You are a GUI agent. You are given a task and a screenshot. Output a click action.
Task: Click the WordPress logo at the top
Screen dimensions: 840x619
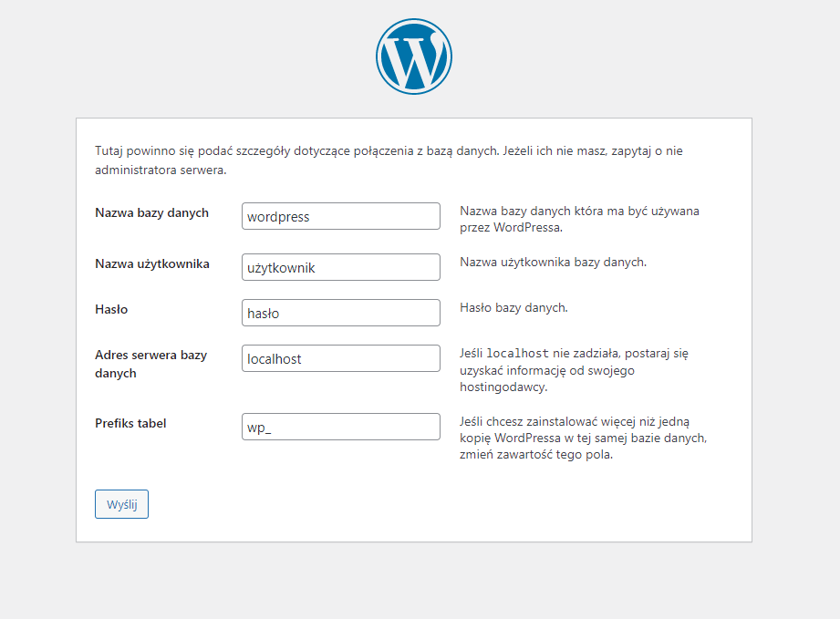click(x=413, y=56)
